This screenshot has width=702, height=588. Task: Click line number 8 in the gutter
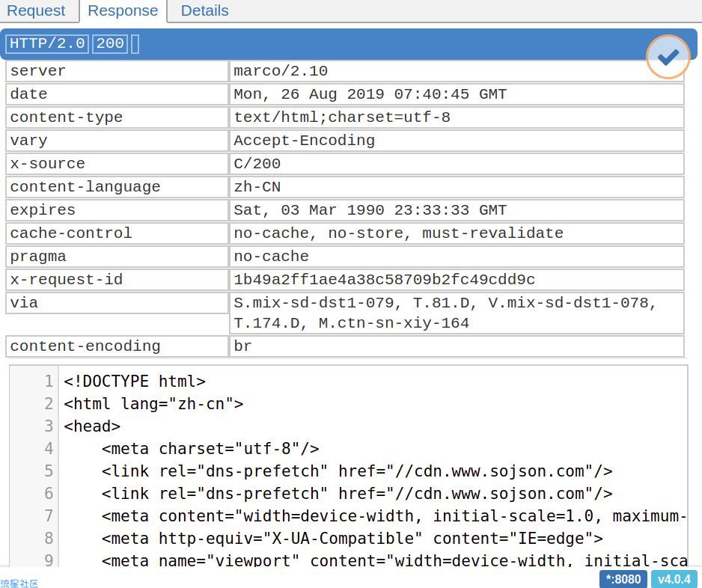coord(49,538)
